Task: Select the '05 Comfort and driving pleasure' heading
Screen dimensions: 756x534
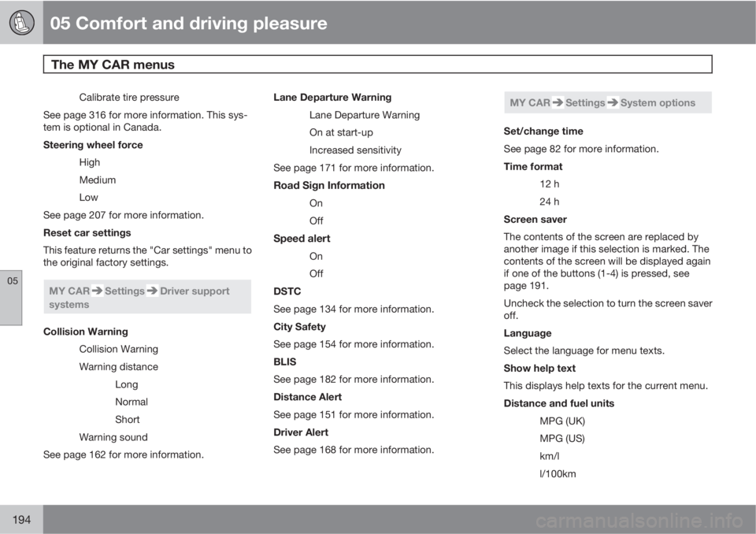Action: (x=188, y=23)
